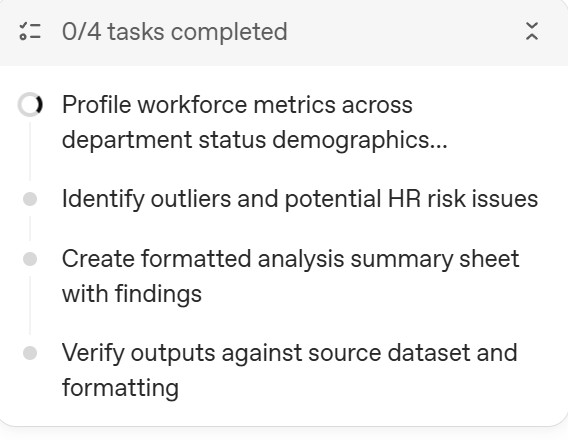Select the pending dot for Identify outliers
Screen dimensions: 568x440
coord(30,199)
